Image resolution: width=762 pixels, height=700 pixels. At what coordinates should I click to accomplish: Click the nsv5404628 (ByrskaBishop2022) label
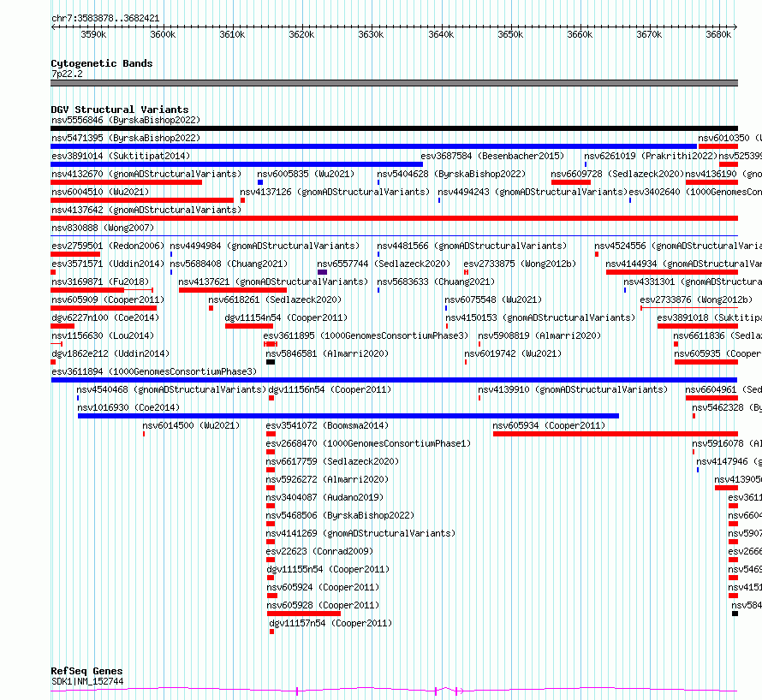451,174
